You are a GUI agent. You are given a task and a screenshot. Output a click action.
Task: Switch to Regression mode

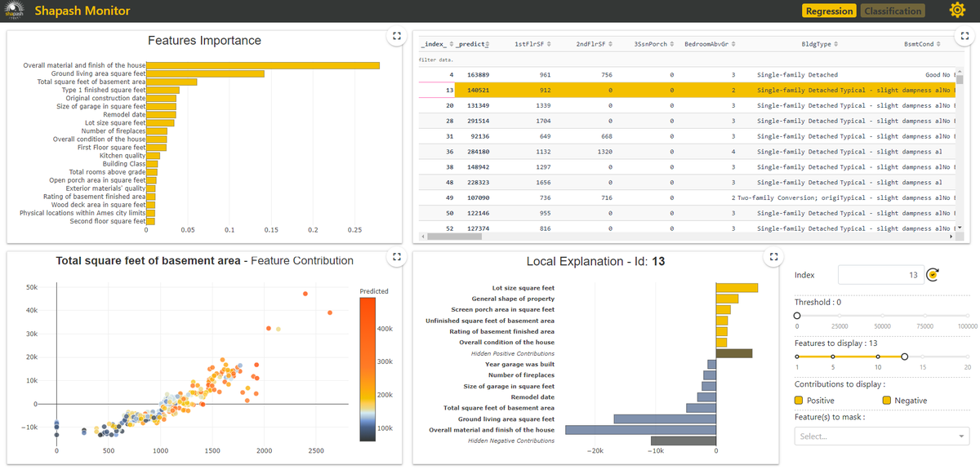tap(829, 11)
